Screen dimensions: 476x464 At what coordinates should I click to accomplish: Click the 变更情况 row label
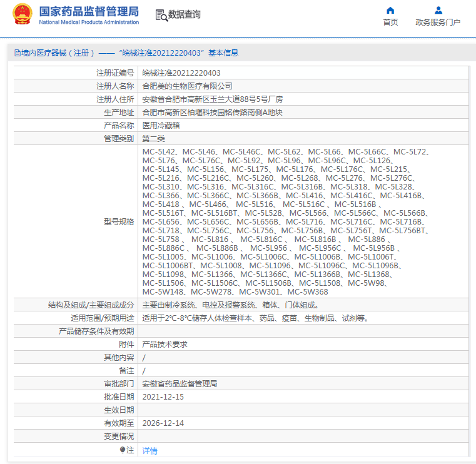coord(119,436)
